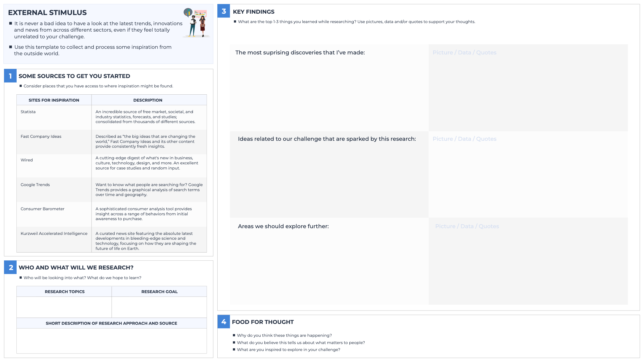This screenshot has height=362, width=644.
Task: Select the blue number 2 section badge
Action: coord(10,267)
